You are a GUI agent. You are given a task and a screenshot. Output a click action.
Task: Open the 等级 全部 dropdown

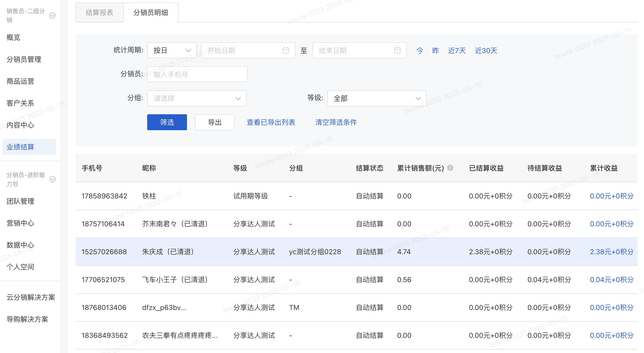pos(376,98)
